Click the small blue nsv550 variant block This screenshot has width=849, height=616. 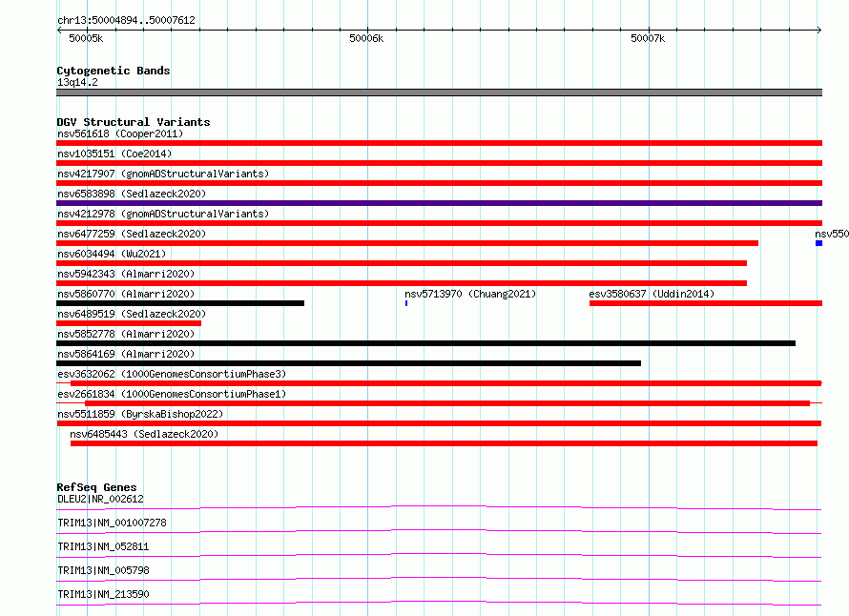tap(818, 243)
